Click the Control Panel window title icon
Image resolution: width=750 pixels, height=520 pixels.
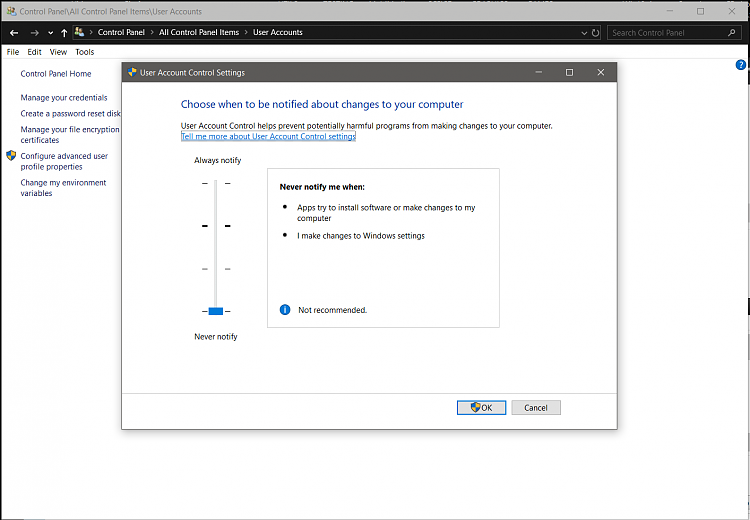tap(11, 11)
